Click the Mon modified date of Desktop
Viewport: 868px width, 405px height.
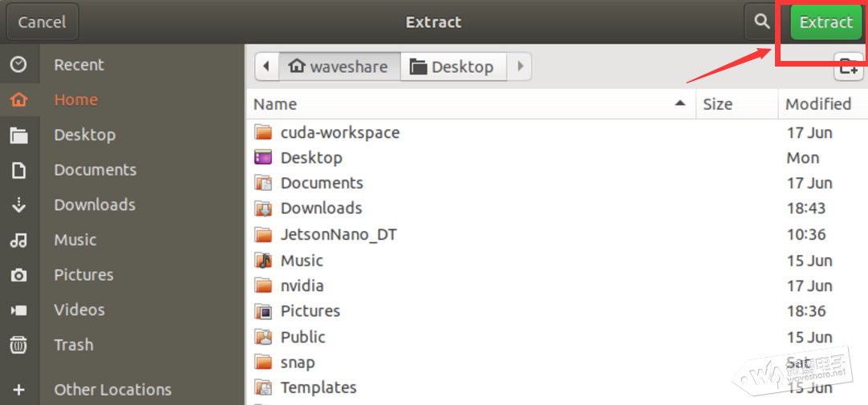pos(803,158)
